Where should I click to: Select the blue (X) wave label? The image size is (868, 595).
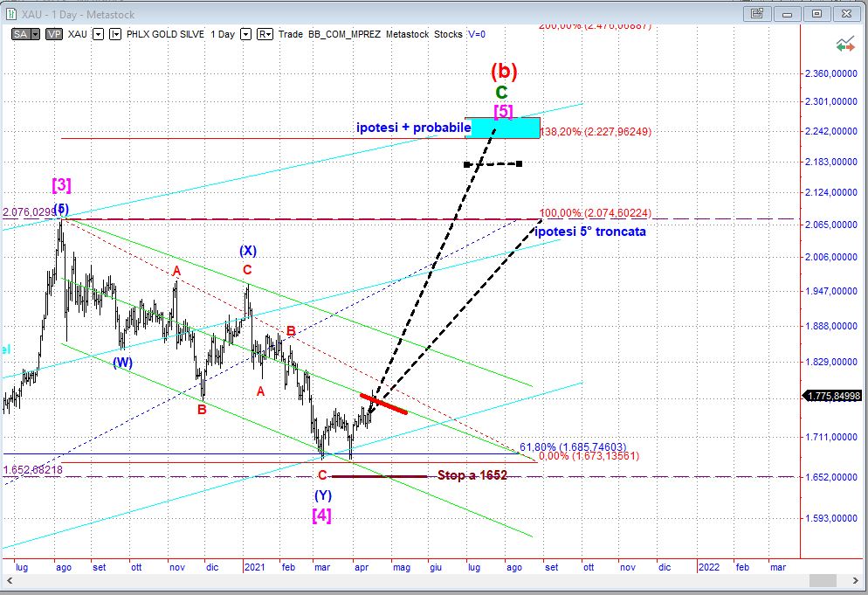pyautogui.click(x=248, y=251)
